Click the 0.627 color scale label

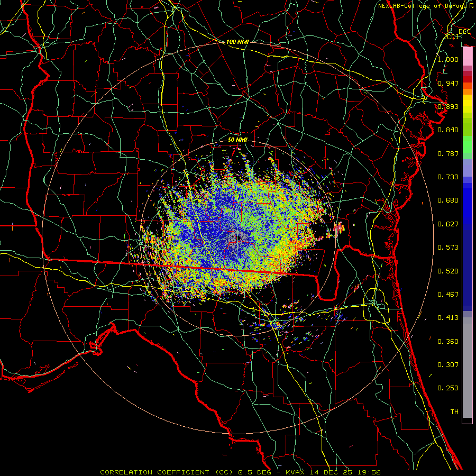pos(448,224)
